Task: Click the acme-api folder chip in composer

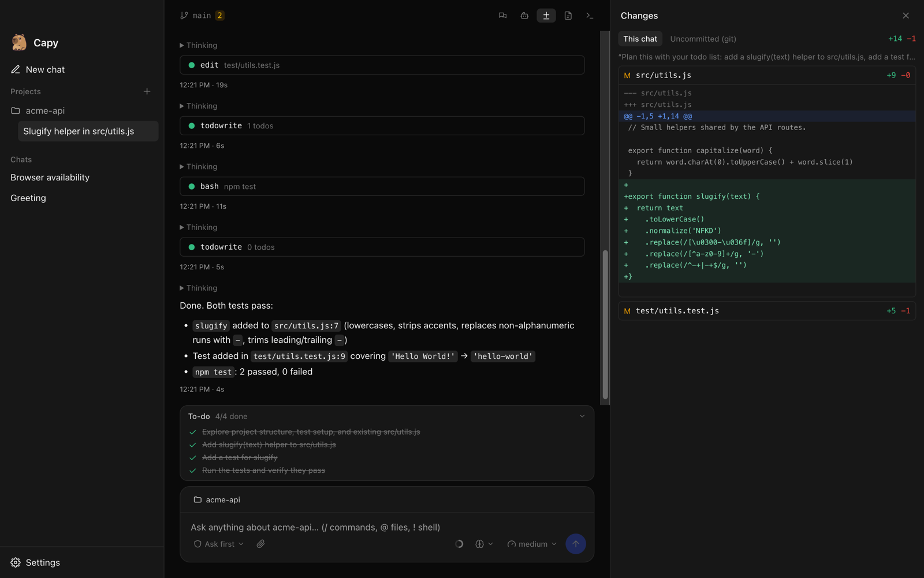Action: click(217, 499)
